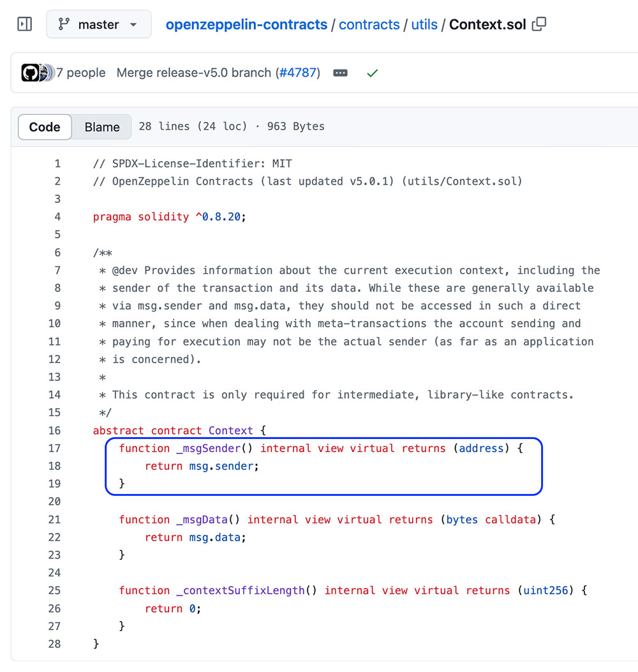The width and height of the screenshot is (638, 672).
Task: Click the '_msgData' function name
Action: (202, 519)
